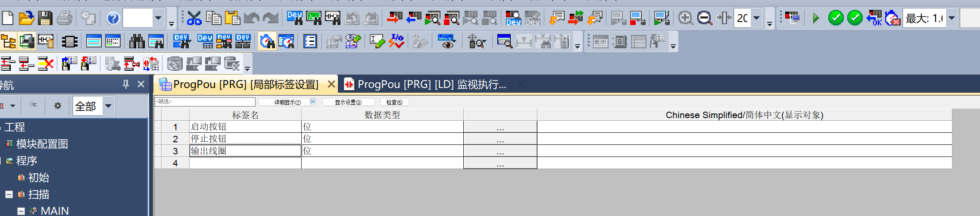Toggle the navigation tree panel icon
Viewport: 980px width, 216px height.
click(x=8, y=41)
